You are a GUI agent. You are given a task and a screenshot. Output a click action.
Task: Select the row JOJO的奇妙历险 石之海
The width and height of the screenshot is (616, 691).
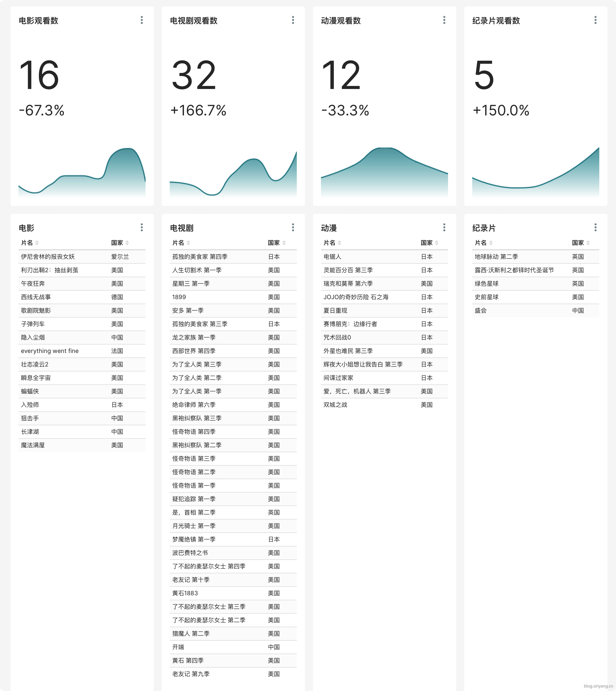pos(385,297)
